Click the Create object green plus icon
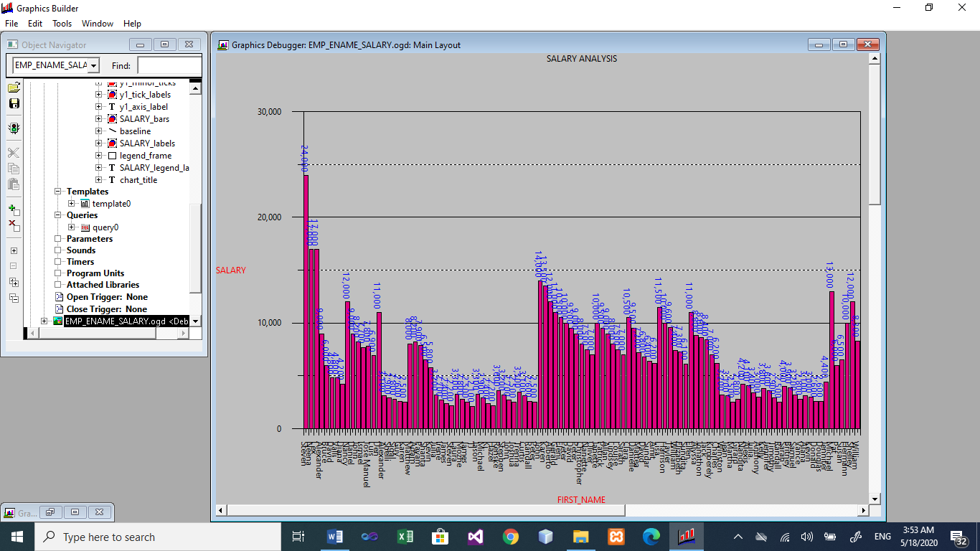This screenshot has width=980, height=551. tap(14, 210)
